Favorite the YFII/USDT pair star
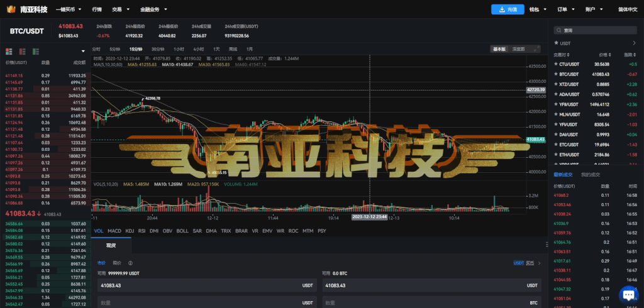 tap(556, 104)
